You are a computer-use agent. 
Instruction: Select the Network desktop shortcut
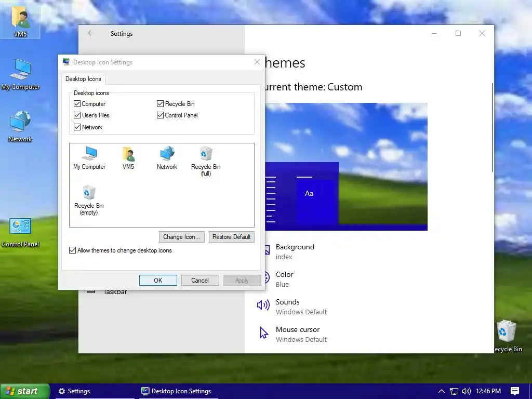pos(20,127)
